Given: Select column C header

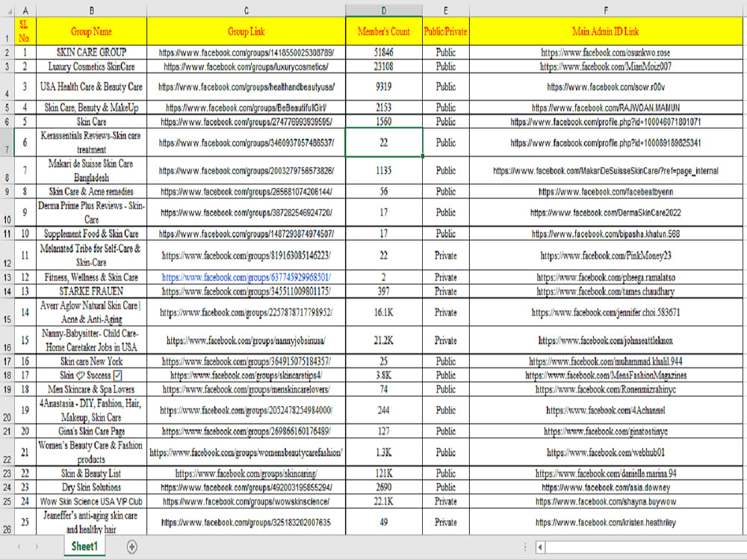Looking at the screenshot, I should tap(246, 10).
